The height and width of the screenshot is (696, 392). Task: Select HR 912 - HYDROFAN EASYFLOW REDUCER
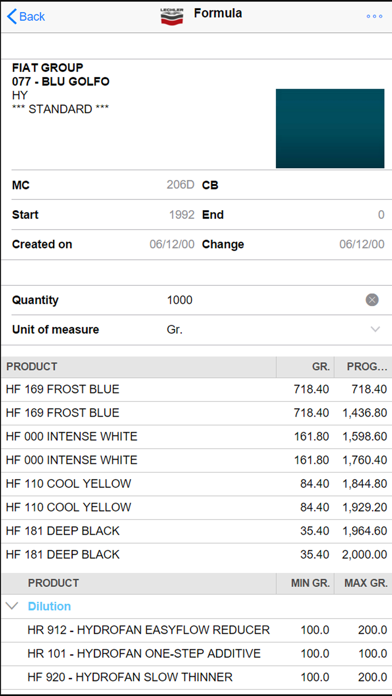coord(196,630)
